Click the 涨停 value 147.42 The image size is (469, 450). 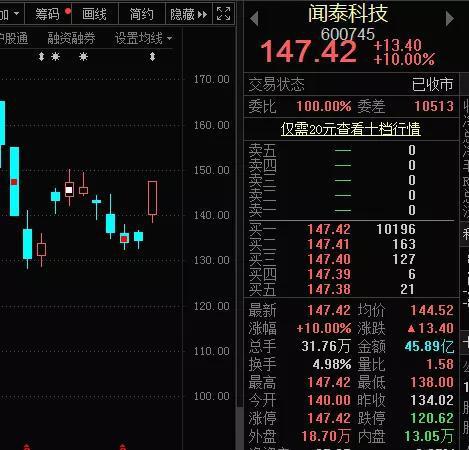[x=329, y=418]
